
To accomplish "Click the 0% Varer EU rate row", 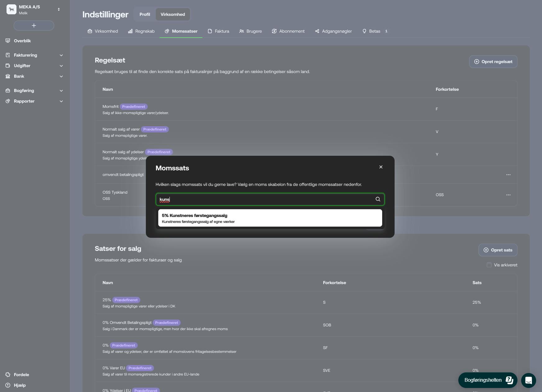I will (306, 371).
